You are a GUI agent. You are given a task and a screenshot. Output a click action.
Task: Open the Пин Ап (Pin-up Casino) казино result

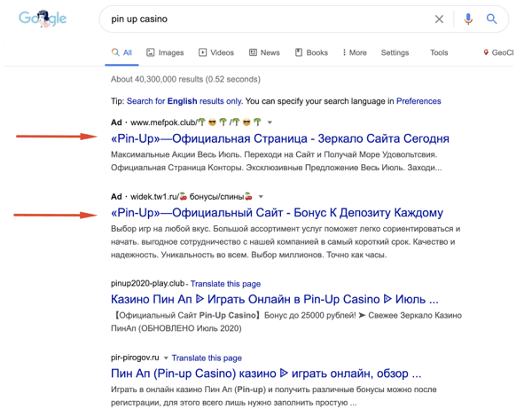266,374
